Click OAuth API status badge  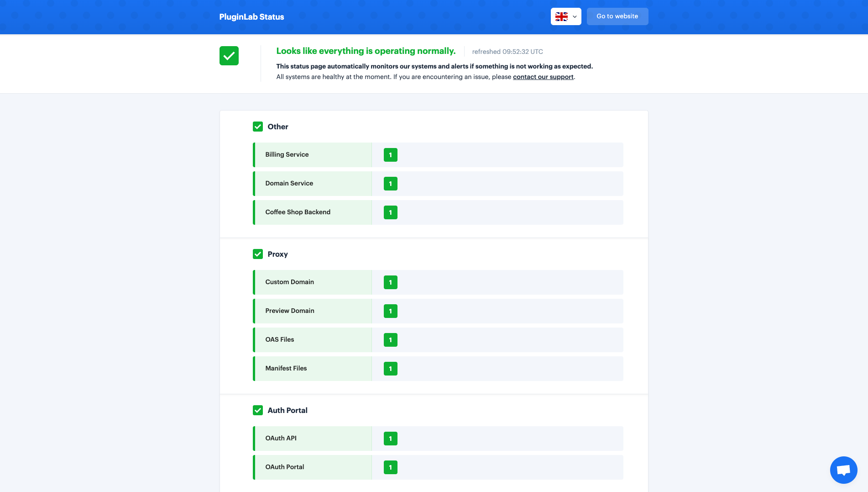(390, 439)
